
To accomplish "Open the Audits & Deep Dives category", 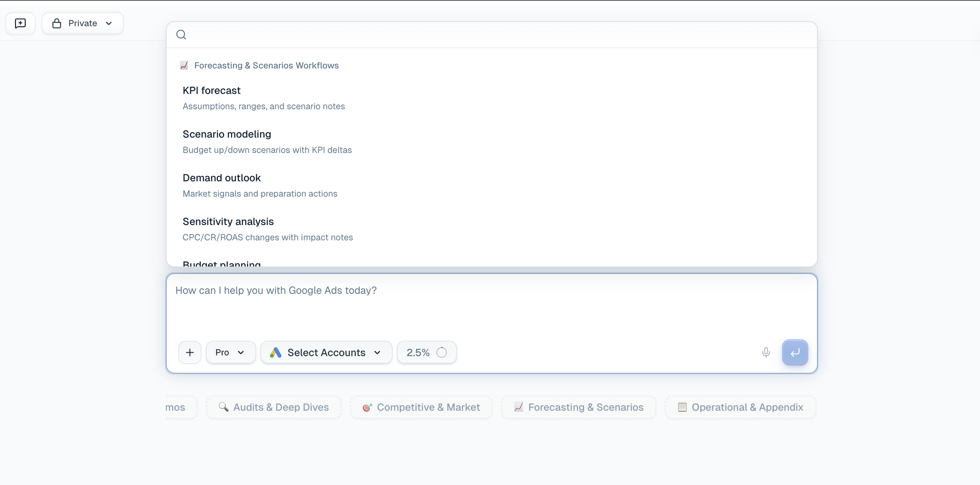I will [274, 407].
